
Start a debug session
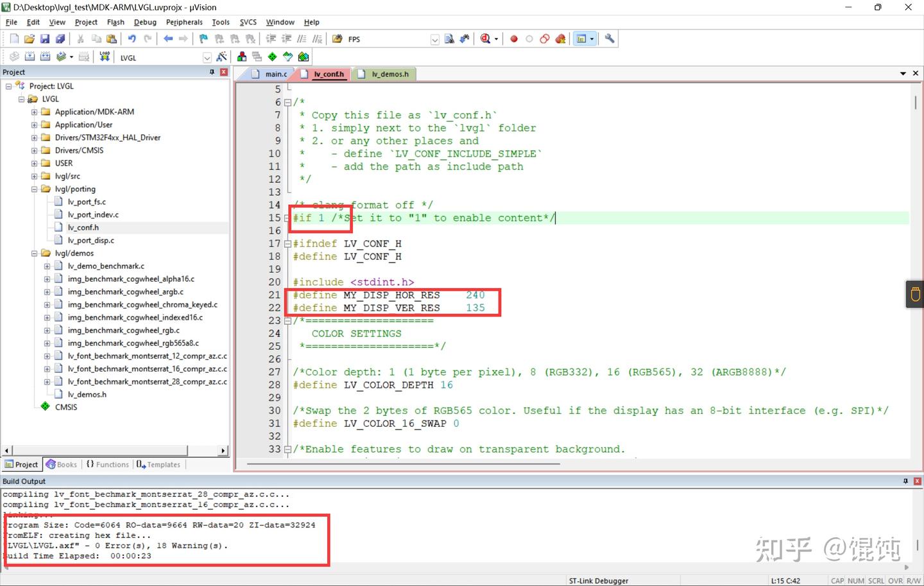(x=485, y=39)
